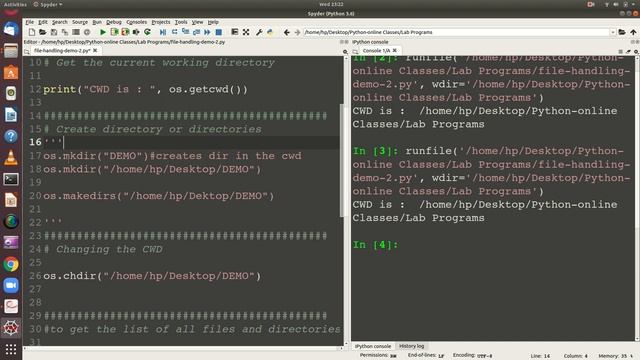Screen dimensions: 640x360
Task: Click the debug step-over icon
Action: [174, 32]
